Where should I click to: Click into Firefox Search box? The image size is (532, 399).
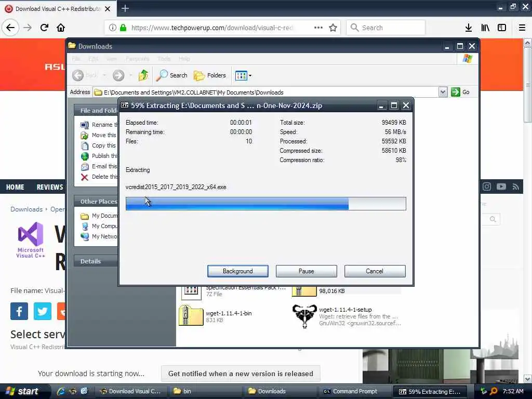(x=385, y=28)
